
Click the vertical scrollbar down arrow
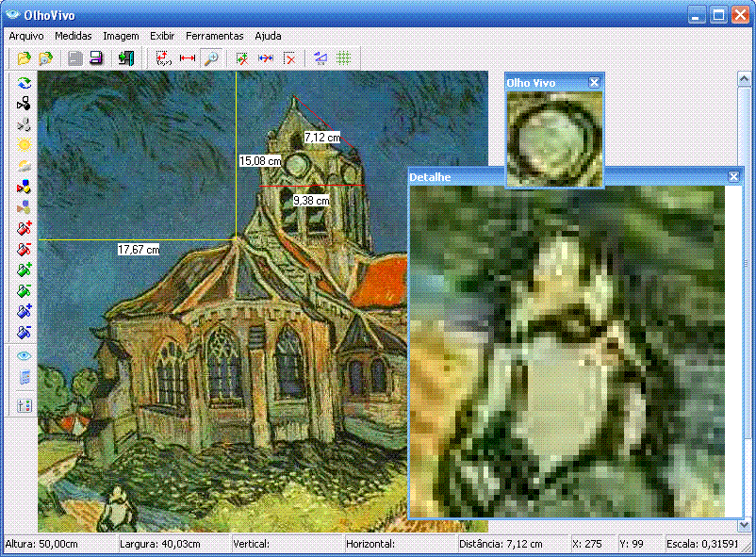744,525
